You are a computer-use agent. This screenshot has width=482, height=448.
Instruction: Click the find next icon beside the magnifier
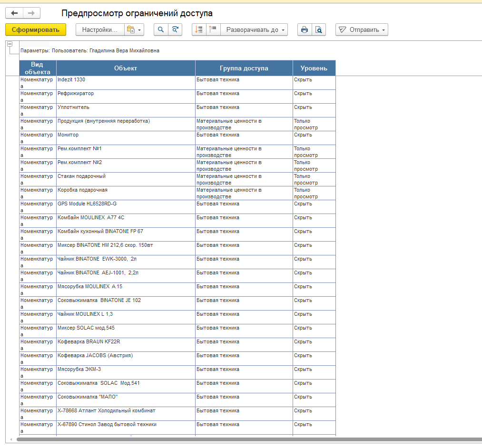click(175, 30)
